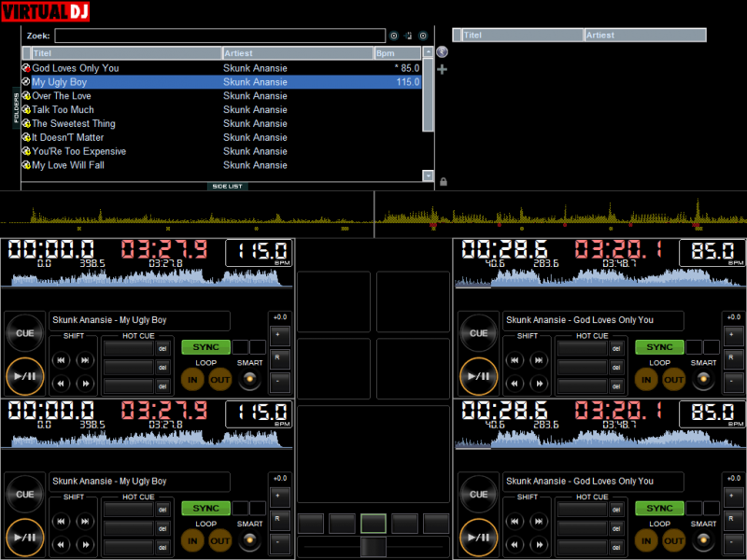Viewport: 747px width, 560px height.
Task: Click rewind icon on upper My Ugly Boy deck
Action: coord(61,384)
